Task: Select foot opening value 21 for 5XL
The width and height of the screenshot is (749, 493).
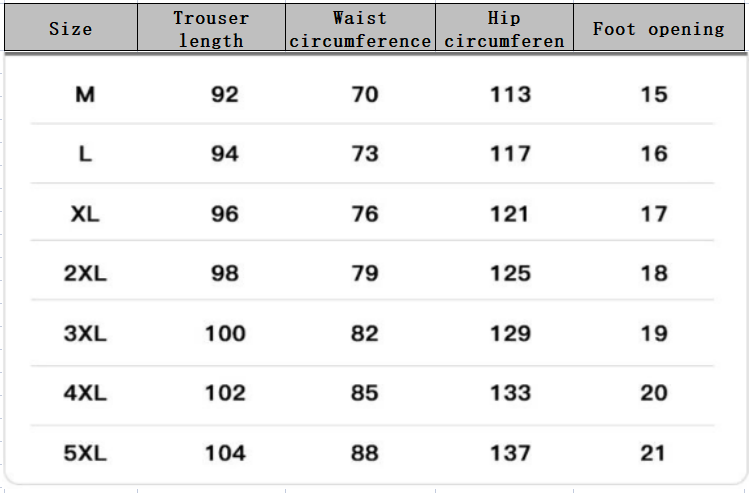Action: coord(654,453)
